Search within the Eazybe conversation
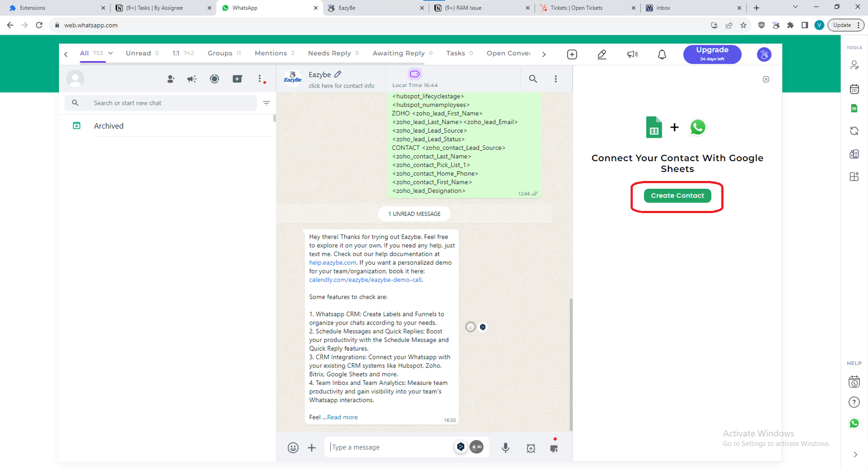The image size is (868, 470). [x=533, y=79]
